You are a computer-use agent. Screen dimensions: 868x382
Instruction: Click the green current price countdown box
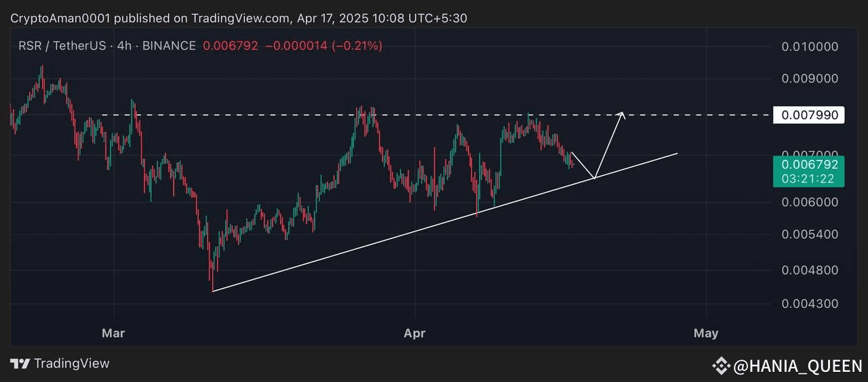tap(809, 171)
